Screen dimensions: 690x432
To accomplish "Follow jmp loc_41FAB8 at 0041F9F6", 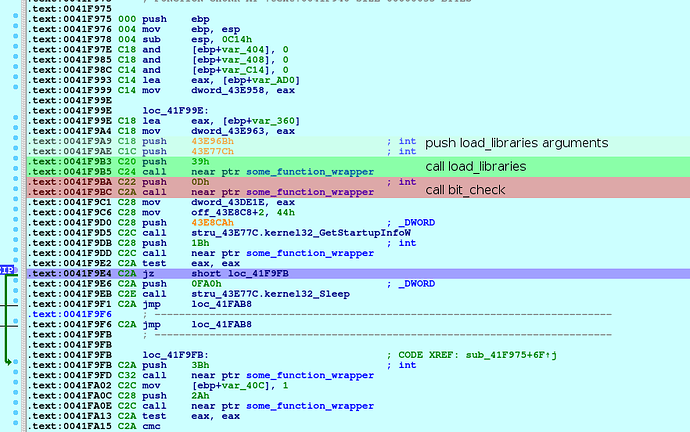I will click(x=221, y=324).
